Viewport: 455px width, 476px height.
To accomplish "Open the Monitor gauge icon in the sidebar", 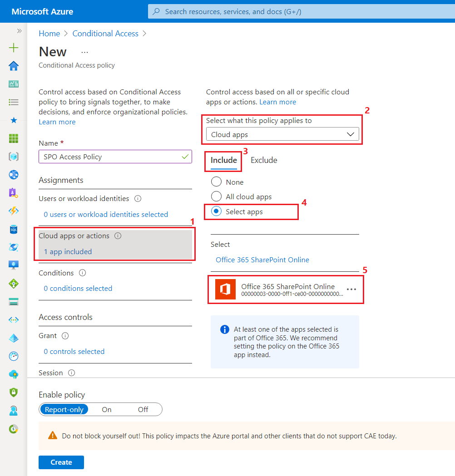I will pos(13,356).
